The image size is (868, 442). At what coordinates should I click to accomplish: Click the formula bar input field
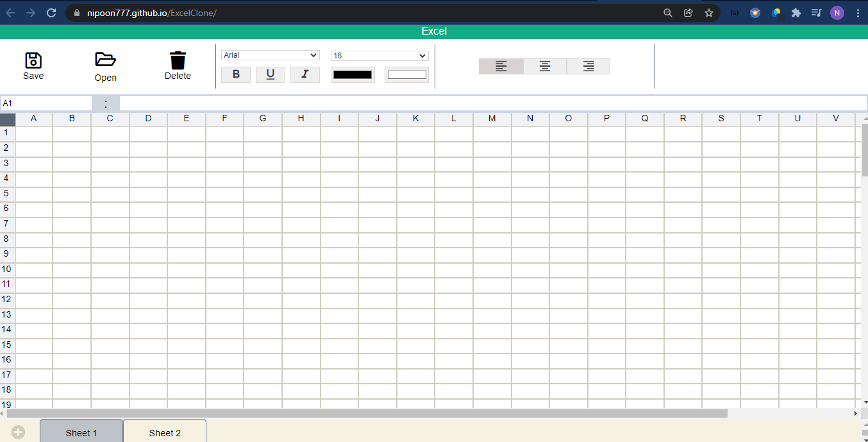tap(492, 103)
